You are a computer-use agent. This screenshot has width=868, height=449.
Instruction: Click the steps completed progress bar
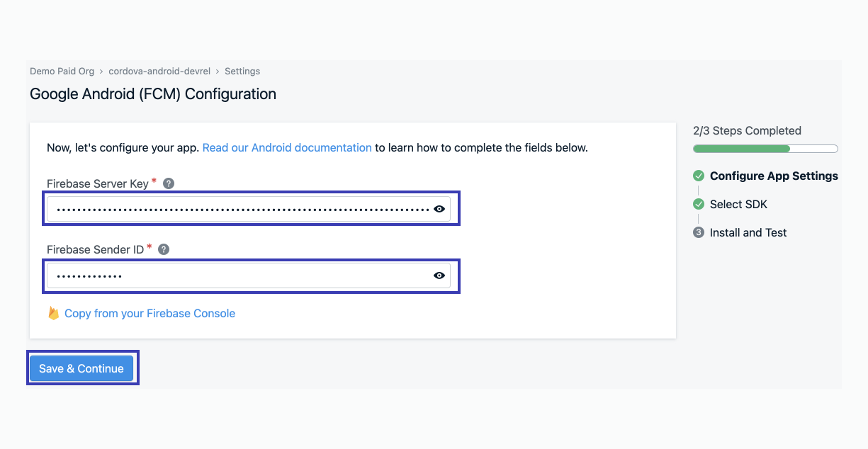(x=765, y=149)
